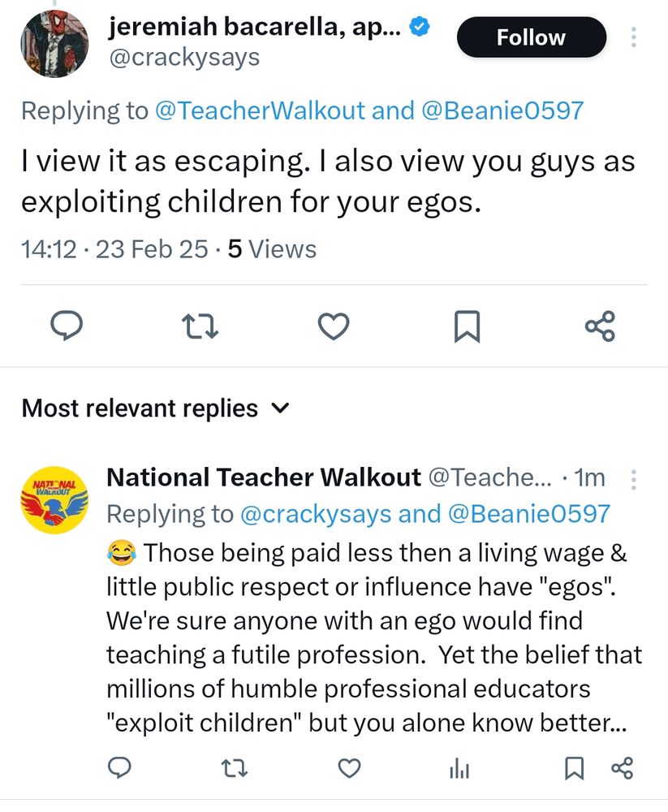Open National Teacher Walkout avatar
Viewport: 668px width, 812px height.
[54, 499]
